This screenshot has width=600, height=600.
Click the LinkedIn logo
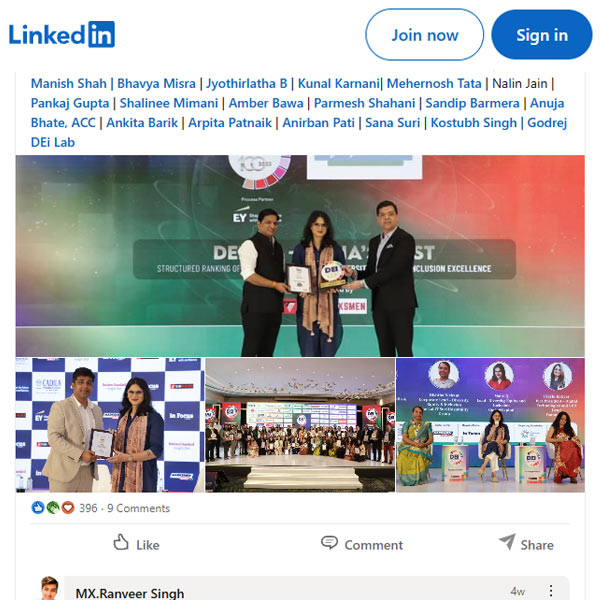62,34
